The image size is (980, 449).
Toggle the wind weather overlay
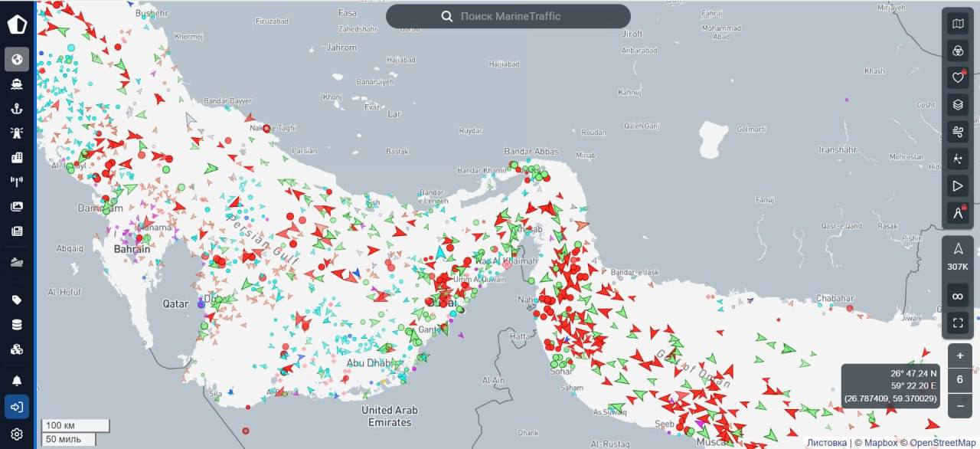957,132
